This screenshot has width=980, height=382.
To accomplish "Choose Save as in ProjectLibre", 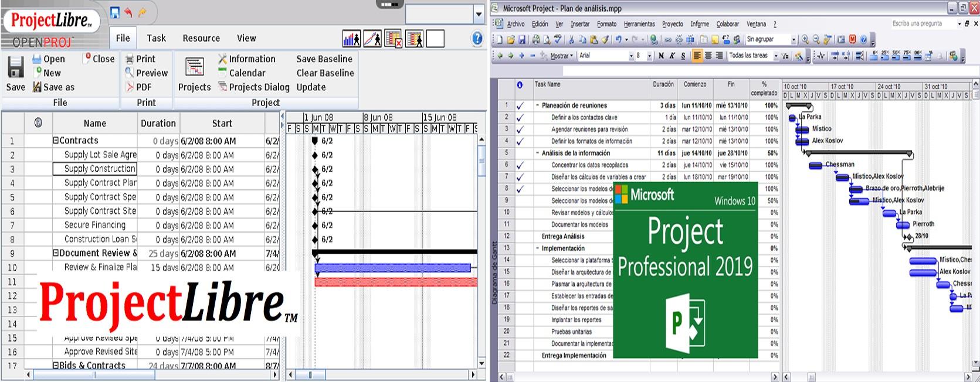I will (53, 87).
